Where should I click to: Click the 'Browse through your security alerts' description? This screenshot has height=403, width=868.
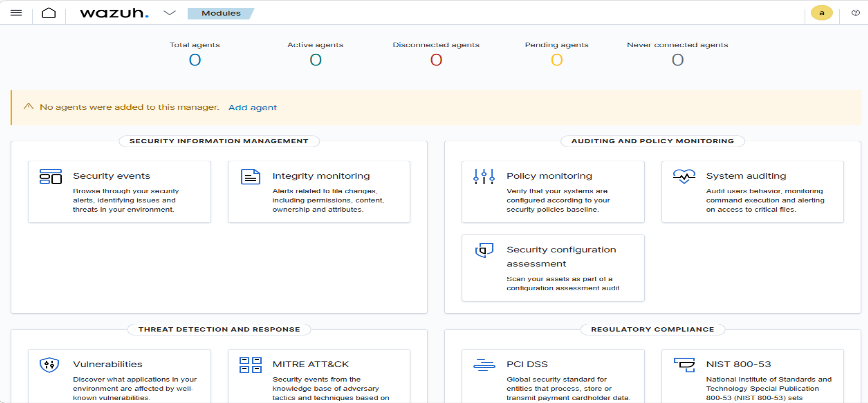pyautogui.click(x=126, y=200)
